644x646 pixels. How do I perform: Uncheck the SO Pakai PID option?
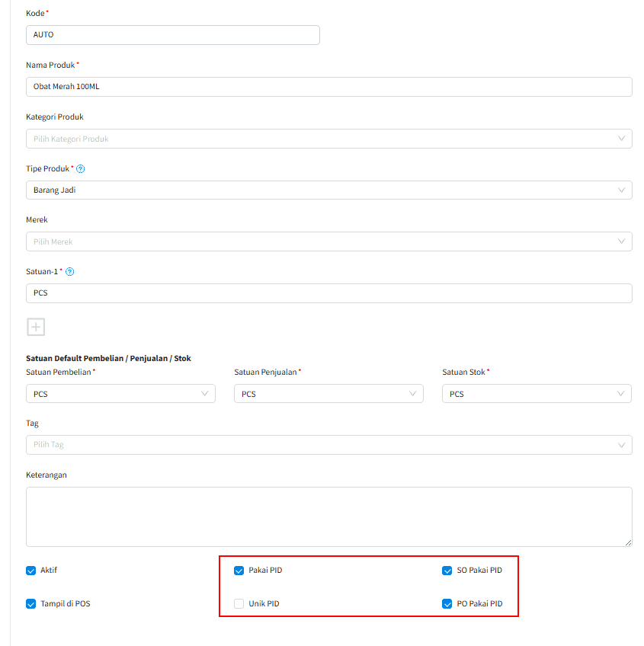447,570
